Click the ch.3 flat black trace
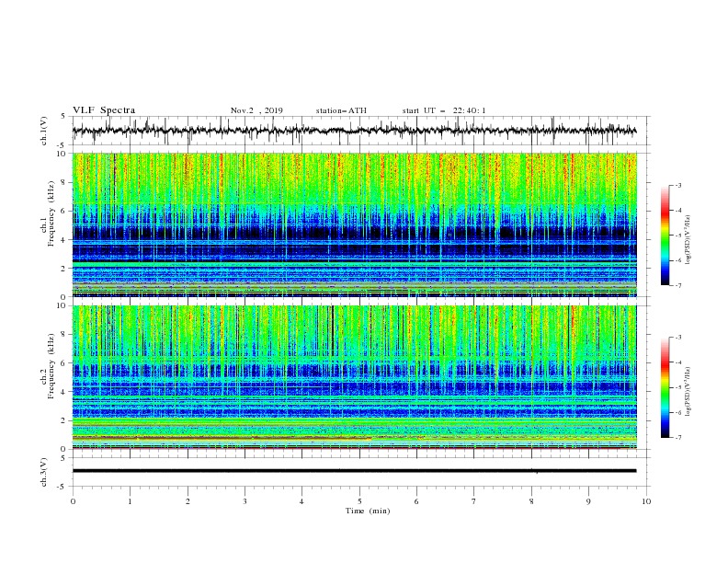 354,471
